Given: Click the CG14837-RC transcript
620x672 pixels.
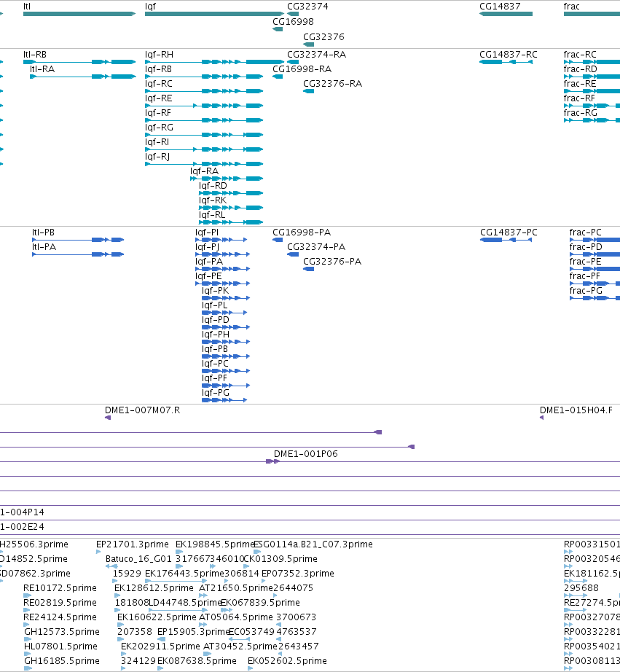Looking at the screenshot, I should coord(506,62).
